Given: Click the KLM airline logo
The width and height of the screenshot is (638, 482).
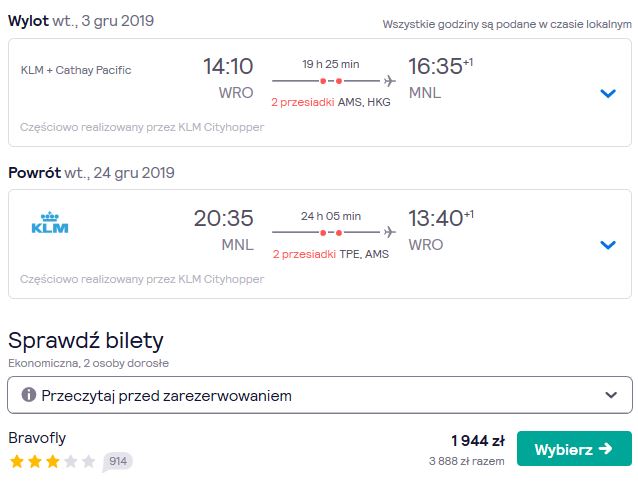Looking at the screenshot, I should pyautogui.click(x=50, y=222).
